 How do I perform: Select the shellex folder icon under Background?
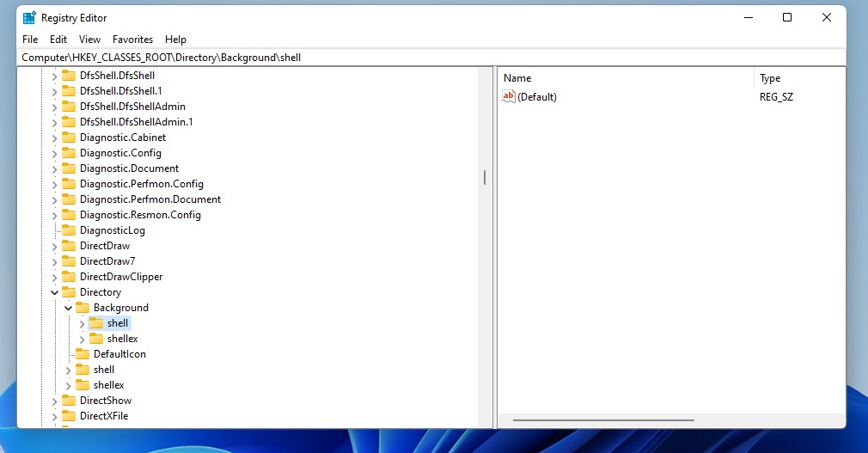[96, 339]
